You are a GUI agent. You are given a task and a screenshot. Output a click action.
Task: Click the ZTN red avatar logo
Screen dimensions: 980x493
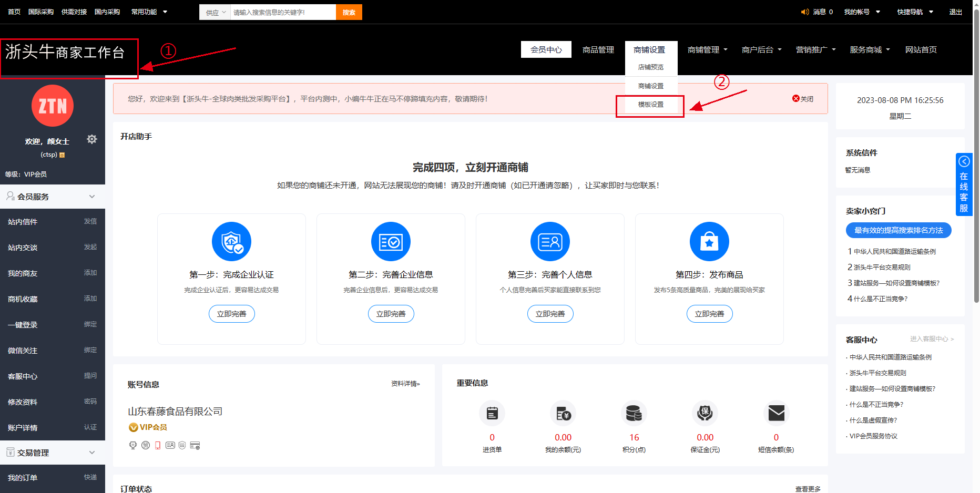point(53,106)
